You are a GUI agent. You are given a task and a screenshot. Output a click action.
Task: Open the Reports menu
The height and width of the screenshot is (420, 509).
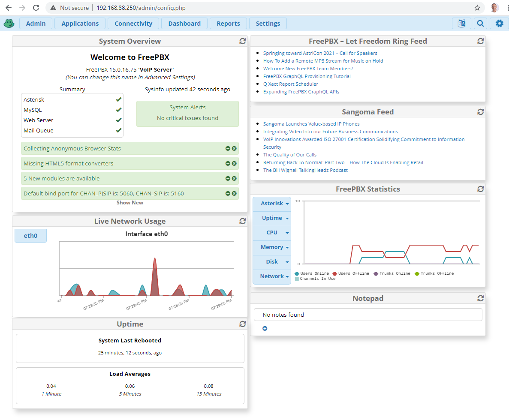228,23
